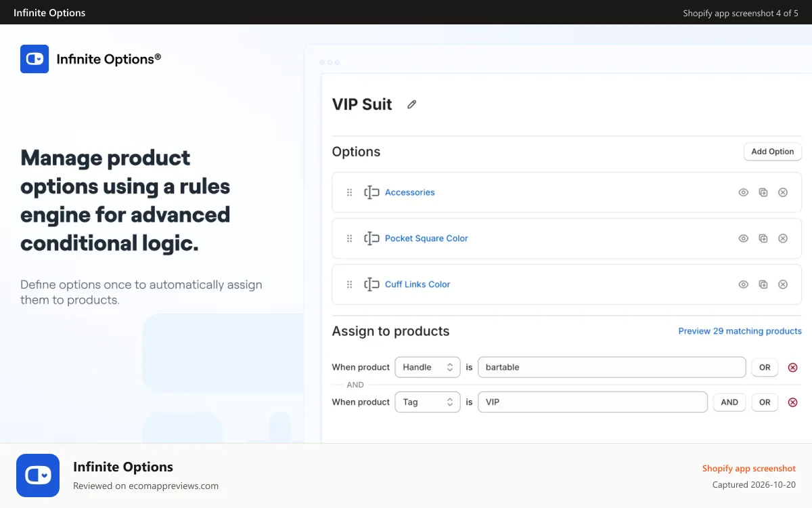
Task: Duplicate the Accessories option
Action: click(x=763, y=192)
